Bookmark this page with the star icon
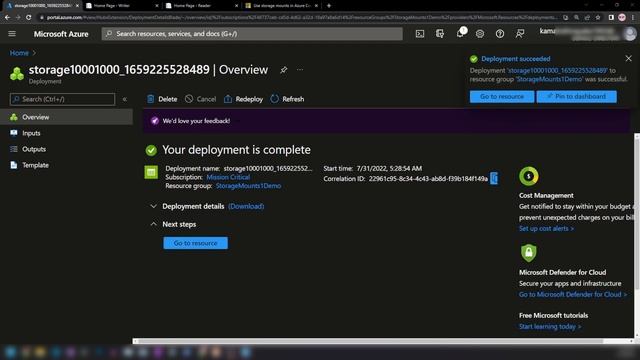 (598, 17)
